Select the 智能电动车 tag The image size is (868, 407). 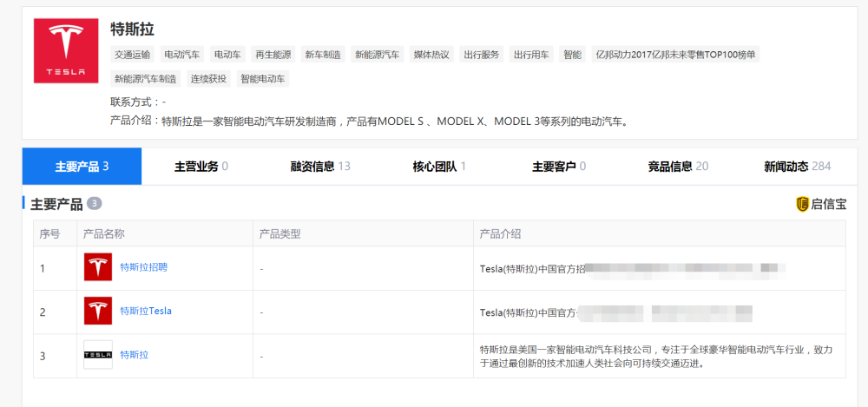[263, 79]
